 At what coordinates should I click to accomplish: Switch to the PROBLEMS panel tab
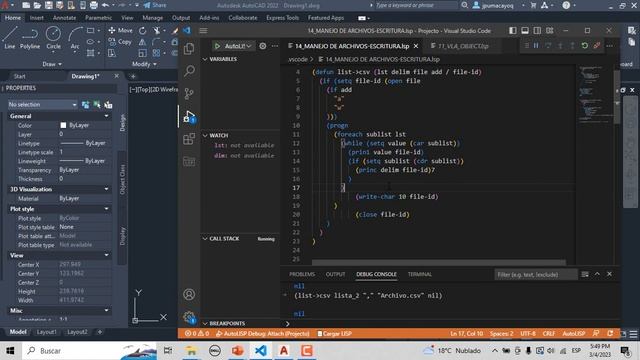coord(302,274)
